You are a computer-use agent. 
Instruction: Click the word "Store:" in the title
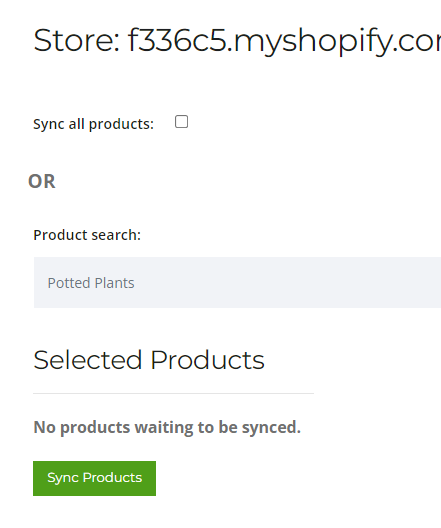pos(77,40)
